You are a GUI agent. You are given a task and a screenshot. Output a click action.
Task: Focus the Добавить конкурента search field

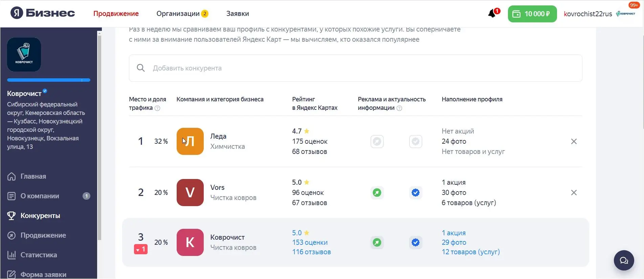point(355,68)
